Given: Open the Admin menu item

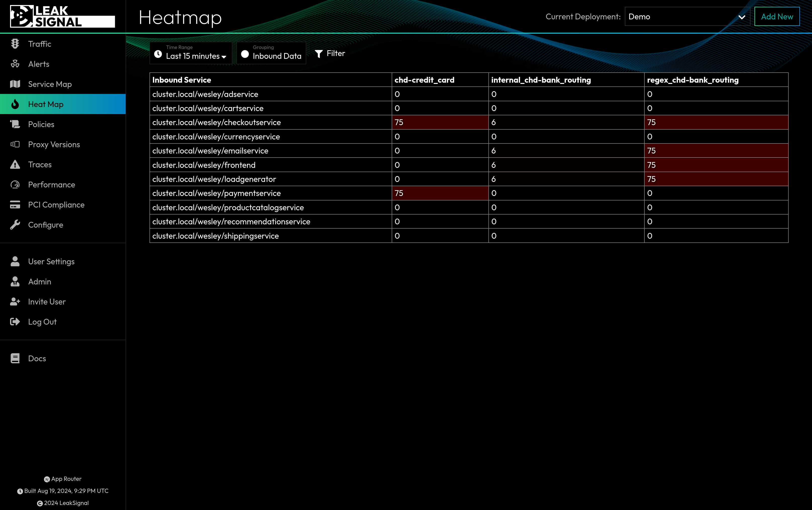Looking at the screenshot, I should click(x=39, y=281).
